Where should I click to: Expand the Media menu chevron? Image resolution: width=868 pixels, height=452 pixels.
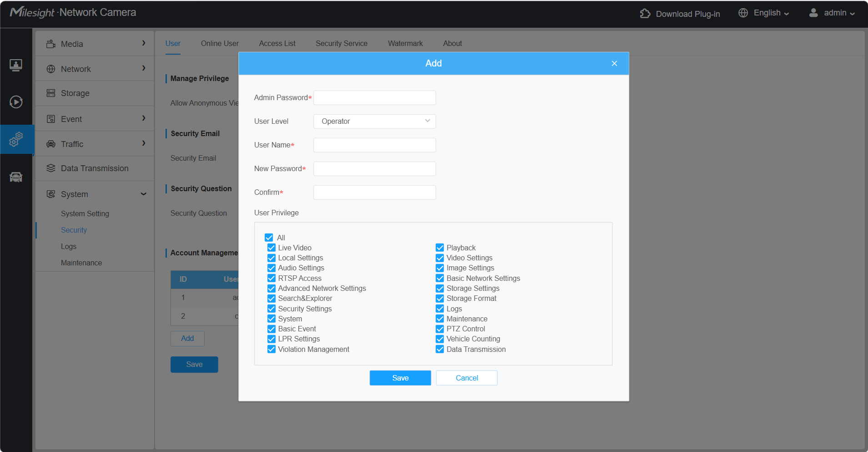[x=144, y=43]
